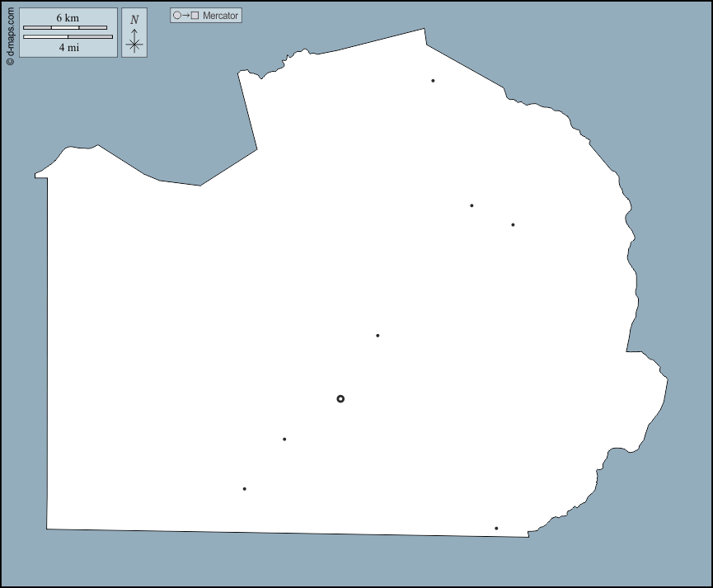This screenshot has width=713, height=588.
Task: Click the easternmost city dot
Action: click(x=513, y=225)
